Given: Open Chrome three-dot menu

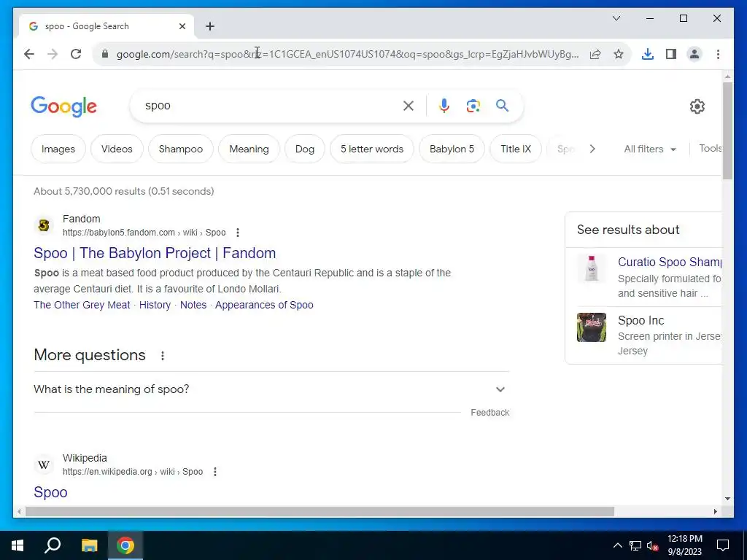Looking at the screenshot, I should coord(718,54).
